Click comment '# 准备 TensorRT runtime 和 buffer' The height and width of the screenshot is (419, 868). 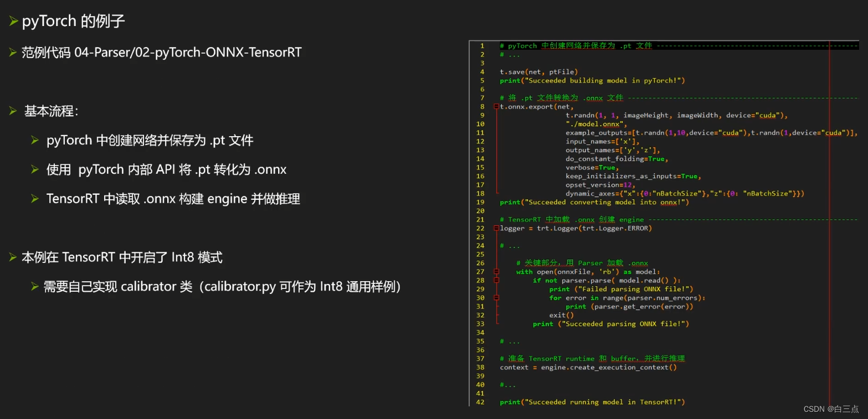[x=592, y=358]
